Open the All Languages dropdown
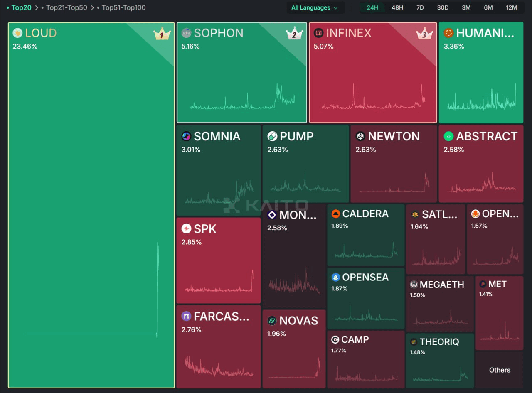 coord(315,7)
